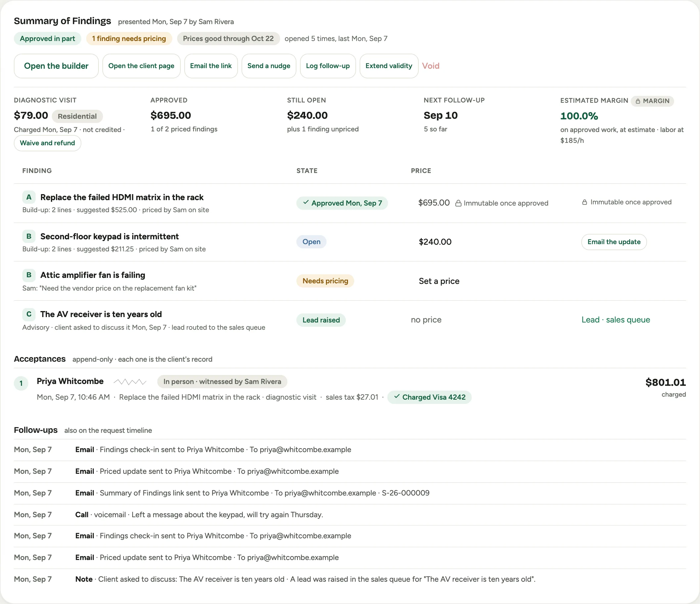Screen dimensions: 700x604
Task: Void this summary of findings
Action: 431,66
